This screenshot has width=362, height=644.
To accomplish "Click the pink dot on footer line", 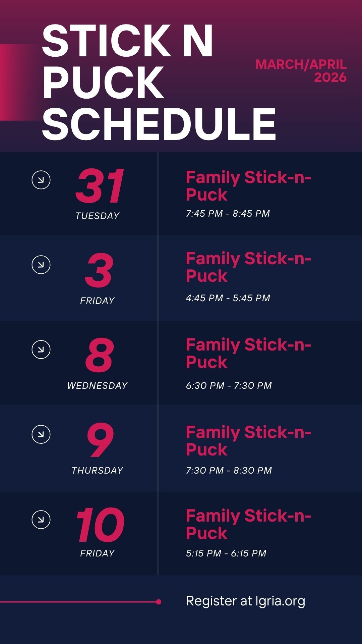I will point(159,602).
